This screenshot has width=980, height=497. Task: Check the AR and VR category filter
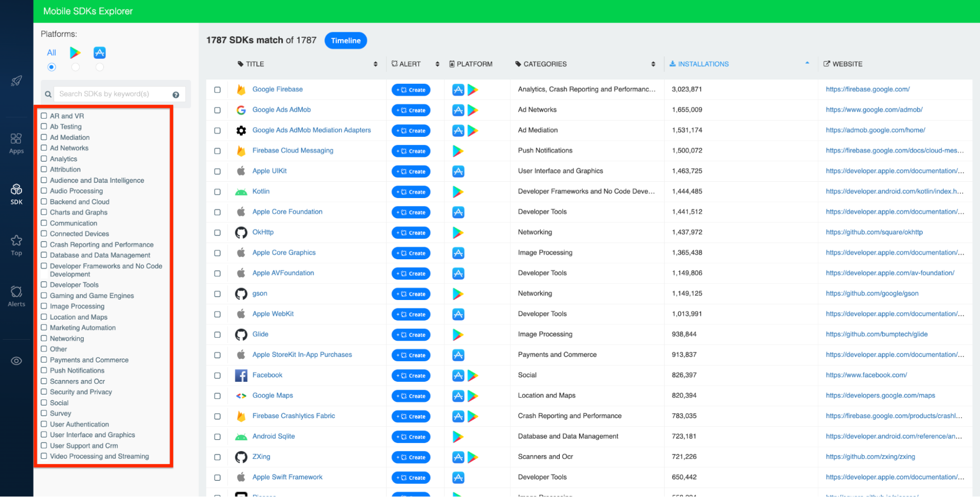[x=44, y=116]
